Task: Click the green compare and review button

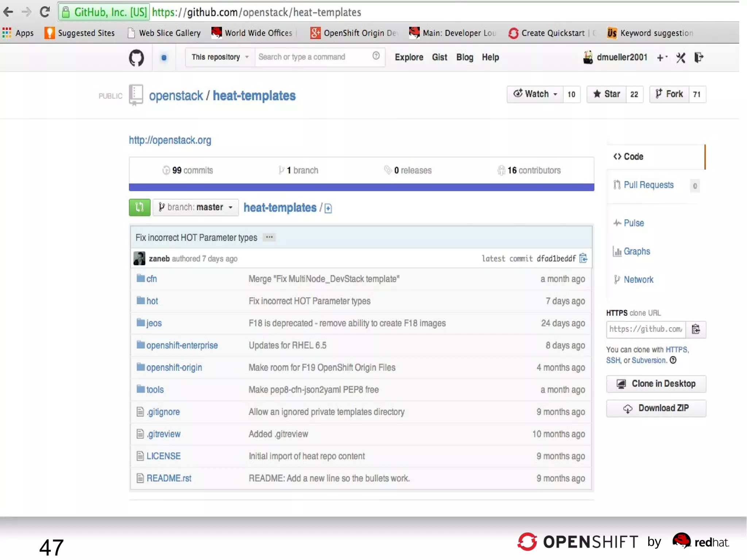Action: coord(139,207)
